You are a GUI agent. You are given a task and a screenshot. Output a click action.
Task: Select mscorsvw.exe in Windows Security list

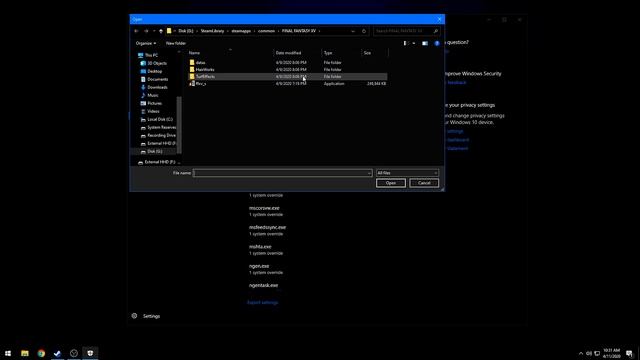click(264, 208)
